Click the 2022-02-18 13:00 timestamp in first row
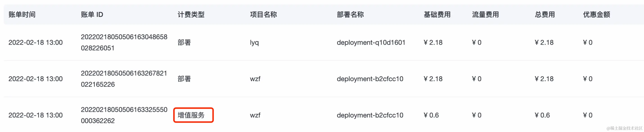The width and height of the screenshot is (644, 132). [x=36, y=42]
